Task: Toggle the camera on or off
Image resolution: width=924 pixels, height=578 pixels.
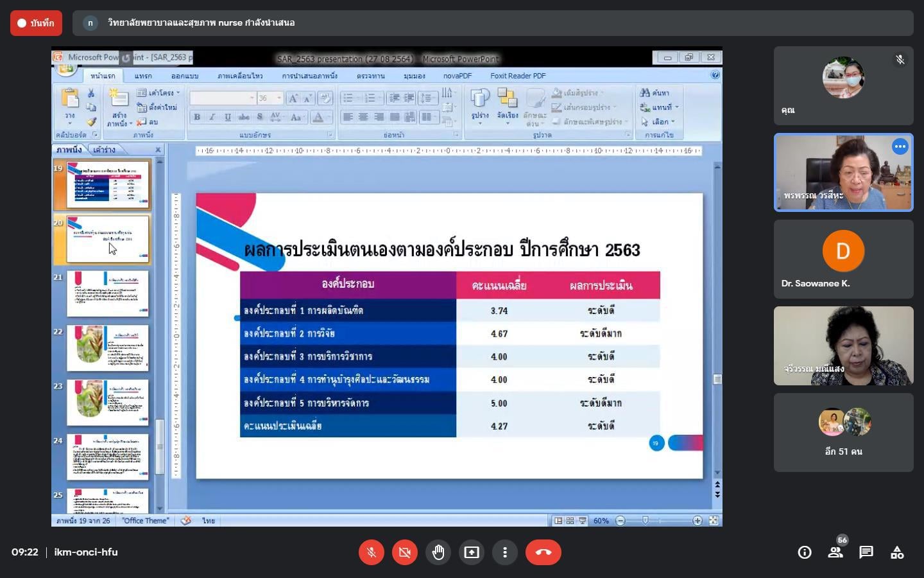Action: (x=405, y=552)
